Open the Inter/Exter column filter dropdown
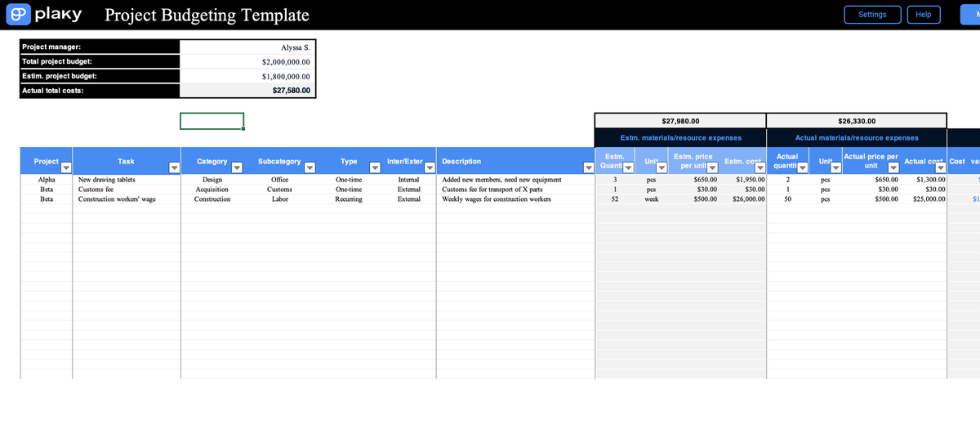The height and width of the screenshot is (447, 980). (x=429, y=168)
